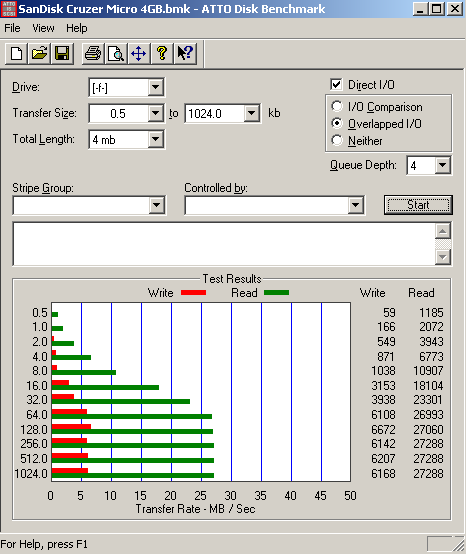Click inside the empty description text area
This screenshot has width=466, height=554.
(x=224, y=244)
